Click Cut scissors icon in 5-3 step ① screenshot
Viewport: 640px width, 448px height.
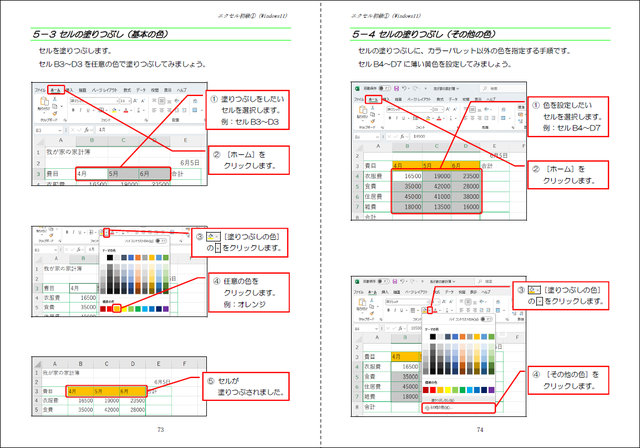[x=55, y=99]
